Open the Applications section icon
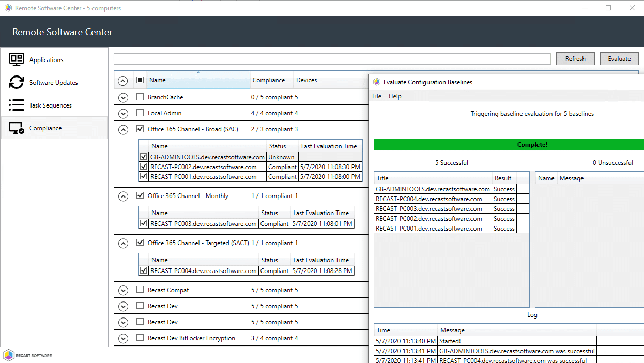644x363 pixels. tap(17, 59)
